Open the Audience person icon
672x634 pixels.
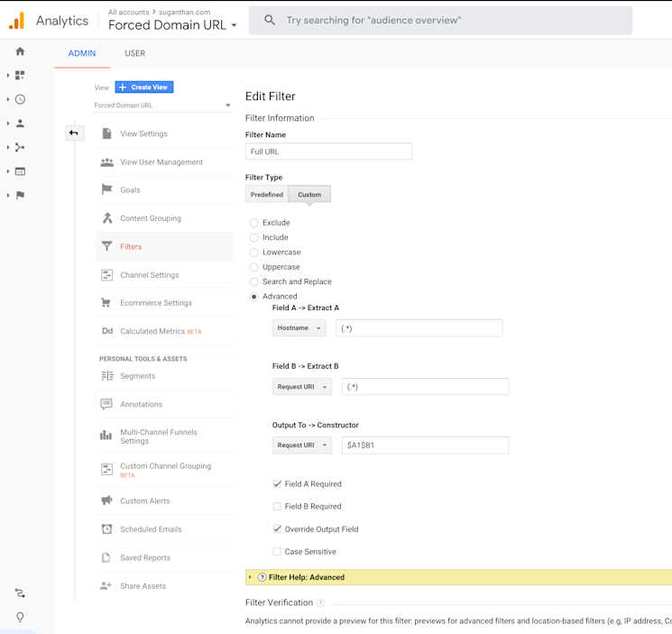click(20, 124)
